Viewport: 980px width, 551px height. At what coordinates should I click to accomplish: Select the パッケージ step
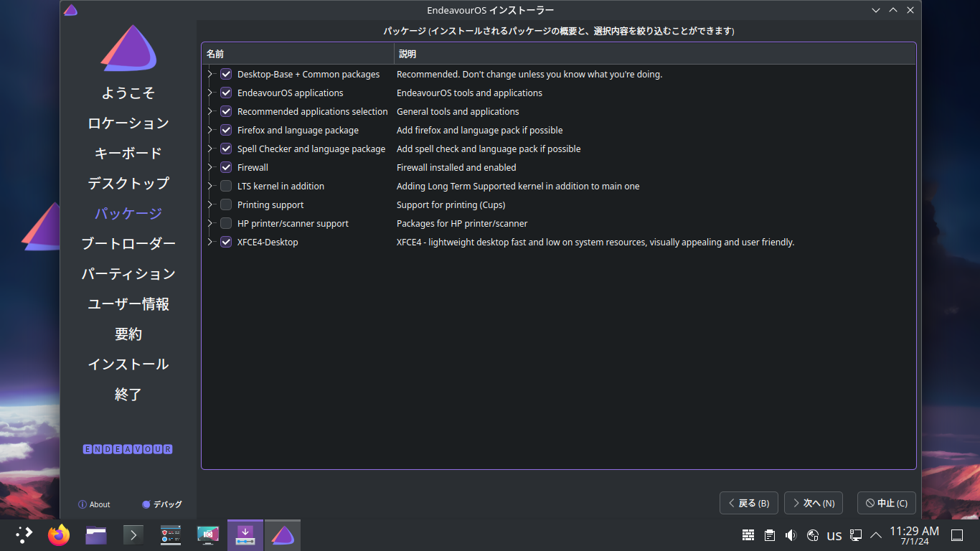click(128, 214)
